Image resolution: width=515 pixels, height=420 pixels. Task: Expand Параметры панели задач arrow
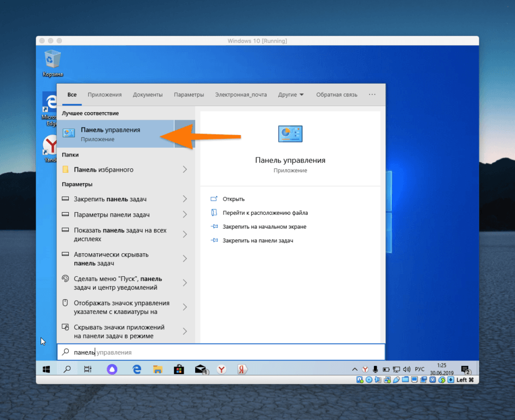185,214
